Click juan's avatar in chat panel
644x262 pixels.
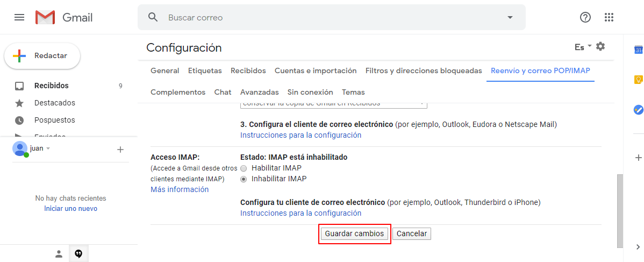20,149
